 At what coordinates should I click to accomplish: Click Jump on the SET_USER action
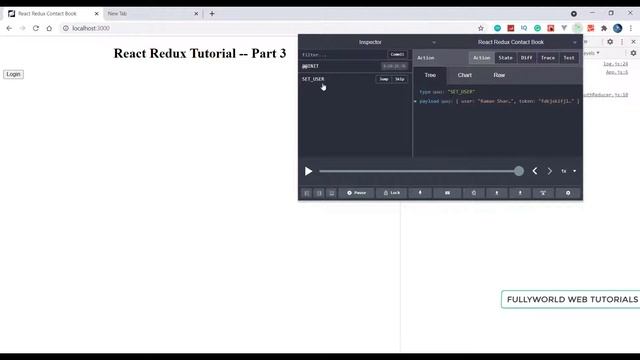click(x=384, y=79)
